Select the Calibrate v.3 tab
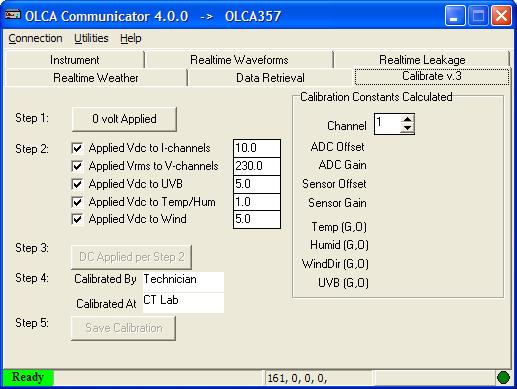The width and height of the screenshot is (517, 389). click(432, 76)
